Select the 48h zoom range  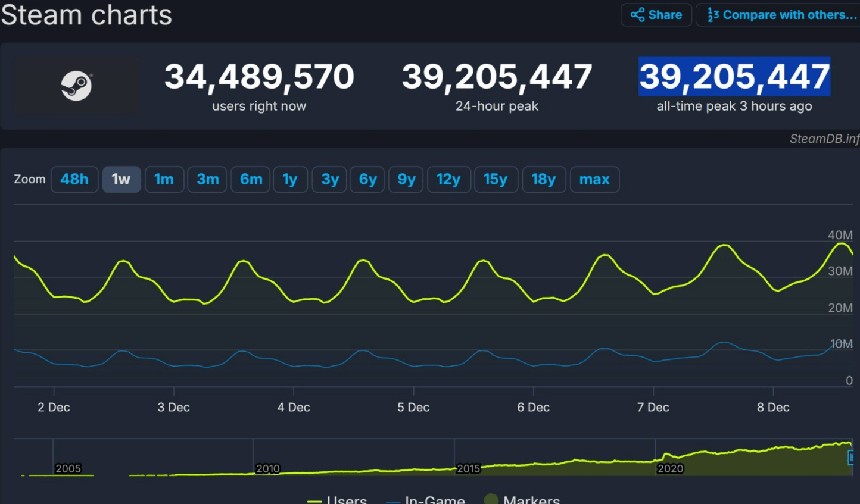(x=74, y=179)
